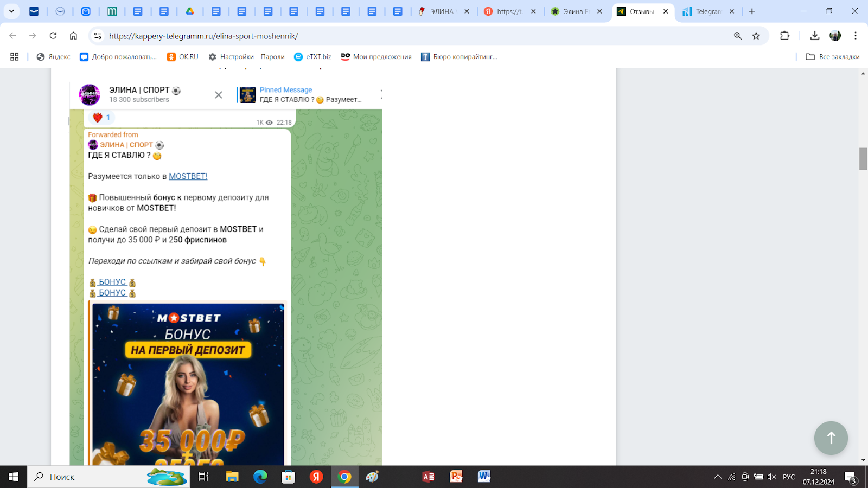Click the first БОНУС link

tap(112, 282)
